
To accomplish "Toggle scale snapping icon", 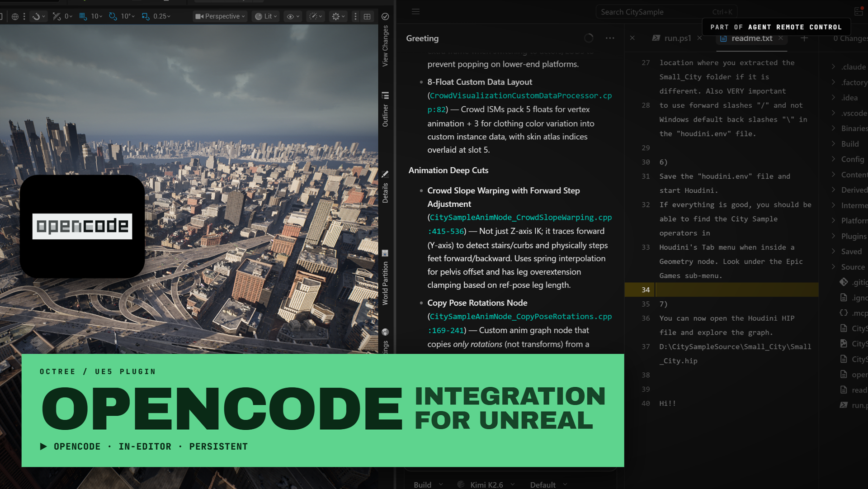I will point(146,16).
